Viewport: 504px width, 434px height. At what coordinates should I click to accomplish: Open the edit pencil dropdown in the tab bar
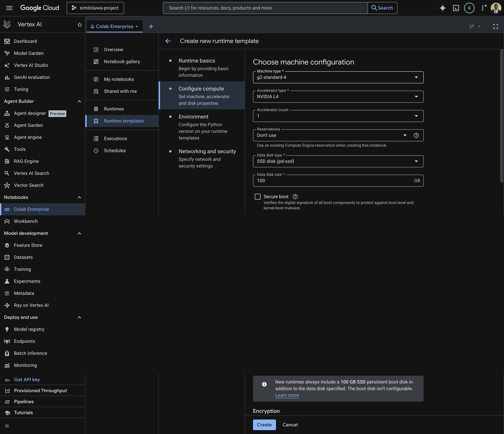tap(474, 26)
